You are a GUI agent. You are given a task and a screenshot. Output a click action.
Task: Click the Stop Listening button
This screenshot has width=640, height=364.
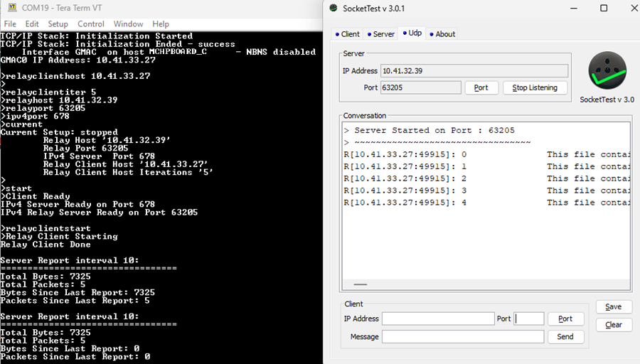(x=535, y=87)
